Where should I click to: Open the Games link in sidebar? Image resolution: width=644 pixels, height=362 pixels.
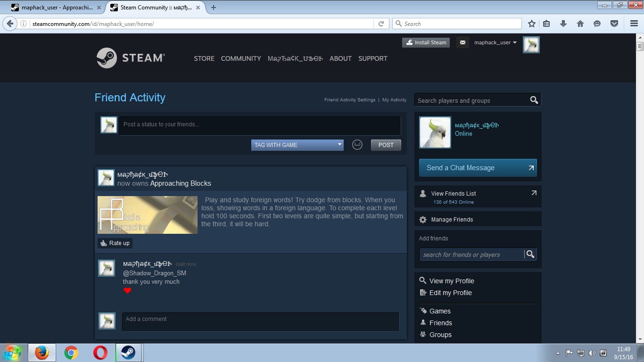pyautogui.click(x=440, y=311)
